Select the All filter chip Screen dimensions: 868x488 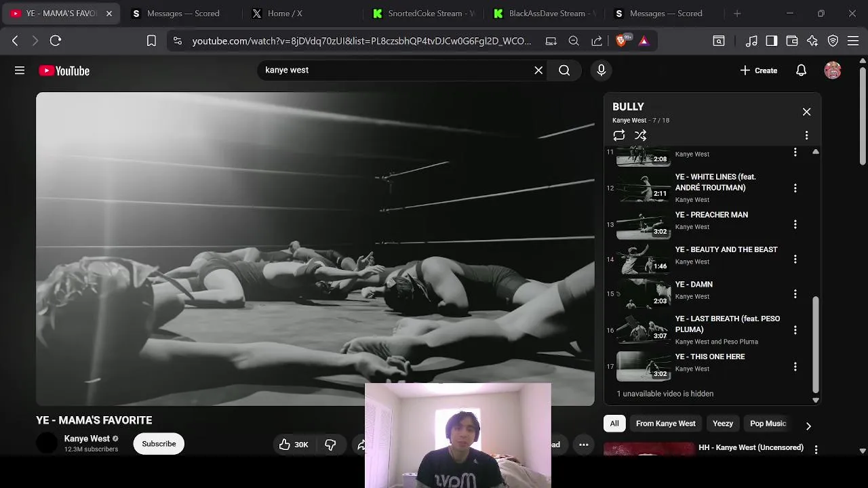[x=614, y=424]
